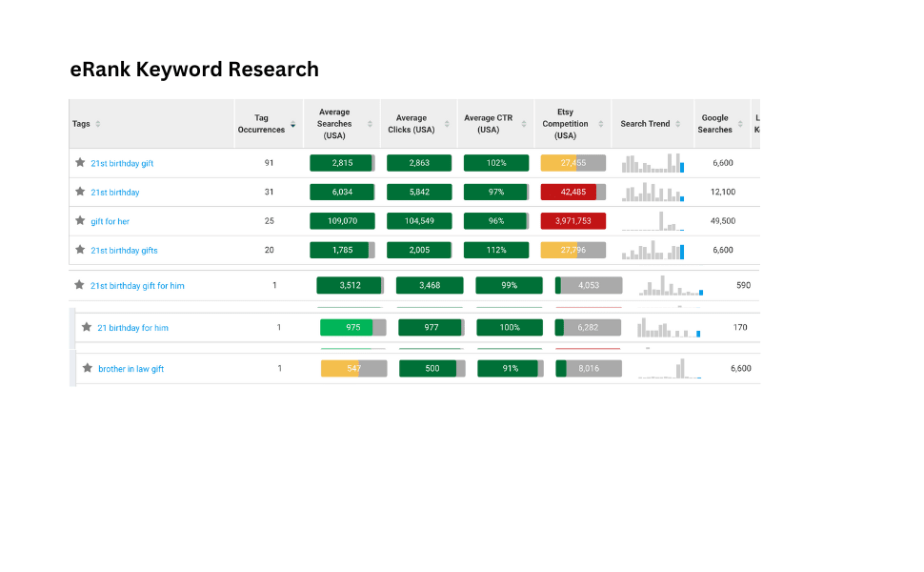The width and height of the screenshot is (924, 572).
Task: Sort by Google Searches arrows
Action: (x=740, y=124)
